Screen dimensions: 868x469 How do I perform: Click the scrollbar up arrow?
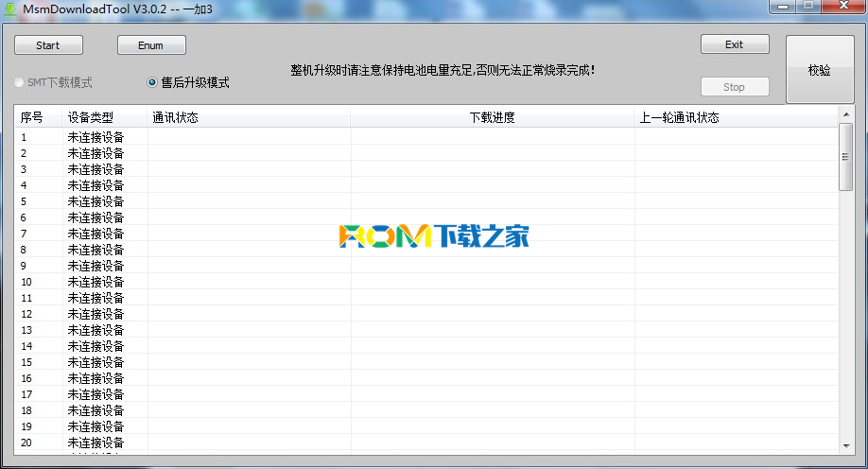point(846,114)
